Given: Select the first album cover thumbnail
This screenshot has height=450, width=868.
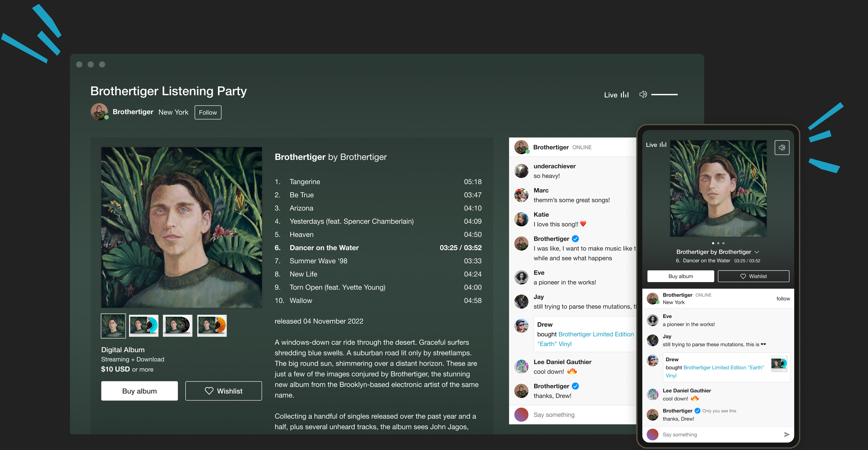Looking at the screenshot, I should [113, 326].
